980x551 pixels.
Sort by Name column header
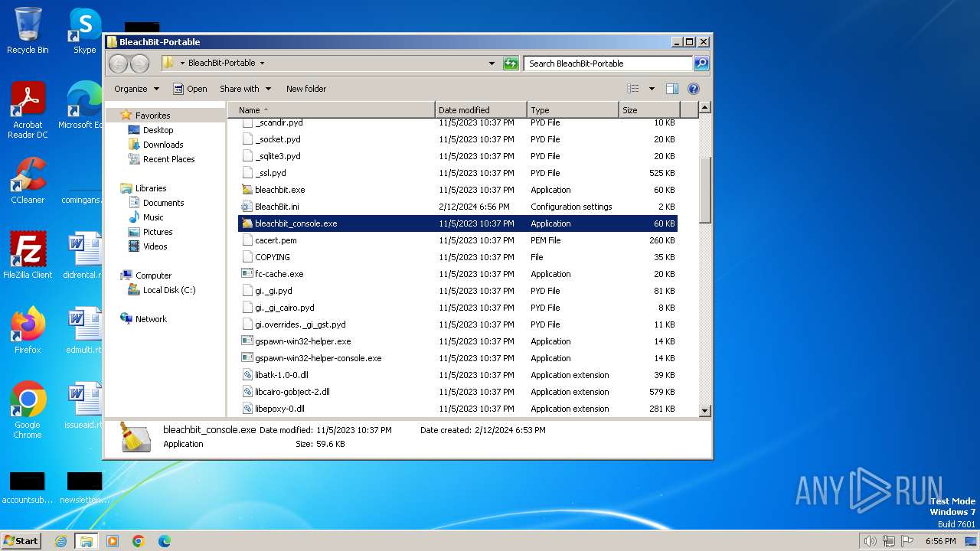pyautogui.click(x=332, y=110)
